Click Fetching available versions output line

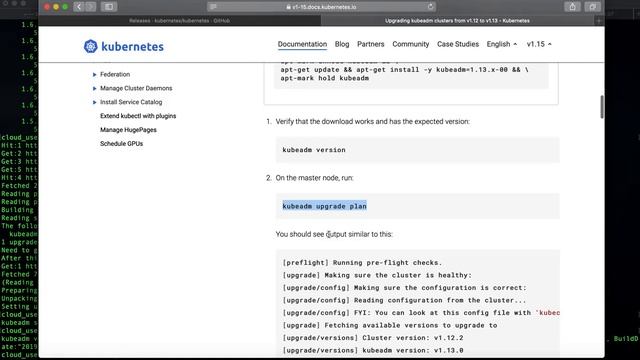coord(390,325)
